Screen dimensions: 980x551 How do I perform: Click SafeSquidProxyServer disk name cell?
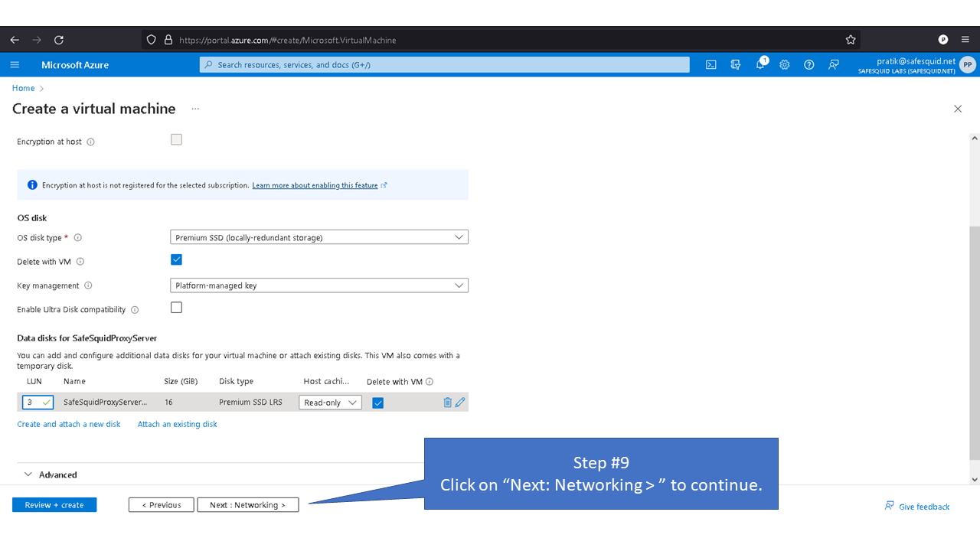pos(106,403)
